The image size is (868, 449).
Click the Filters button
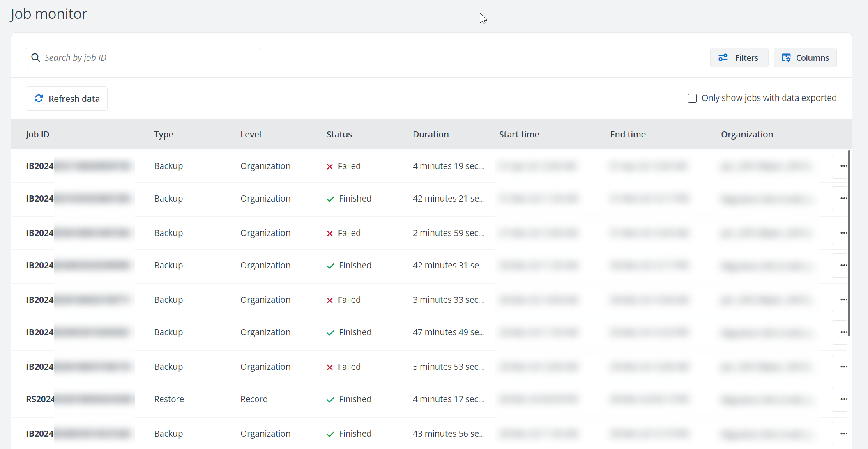(x=739, y=57)
